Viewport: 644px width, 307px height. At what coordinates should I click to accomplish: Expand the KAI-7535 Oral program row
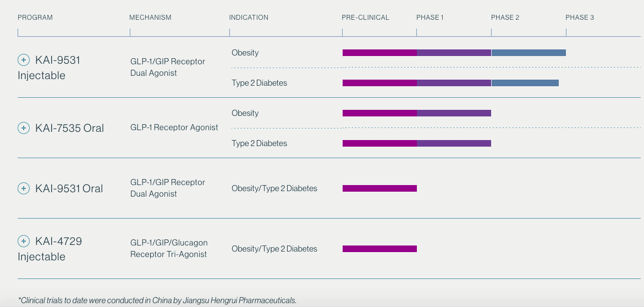pos(69,128)
